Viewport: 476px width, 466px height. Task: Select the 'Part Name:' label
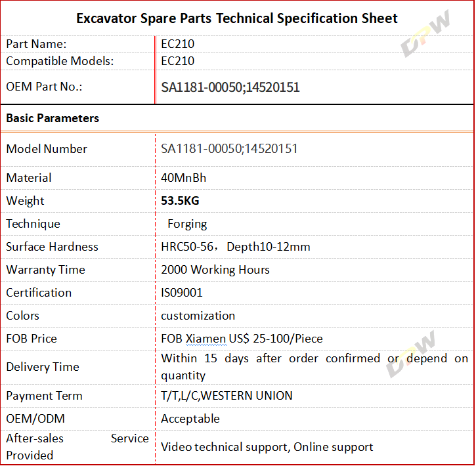click(x=36, y=44)
